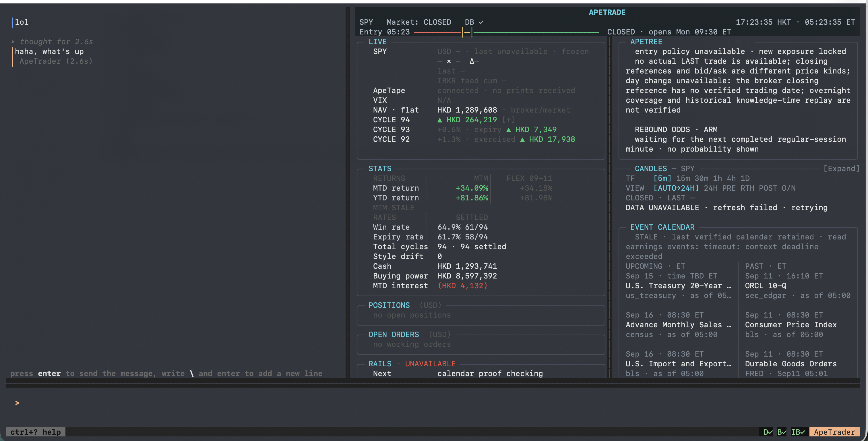Select the 4h timeframe
868x441 pixels.
[x=731, y=178]
